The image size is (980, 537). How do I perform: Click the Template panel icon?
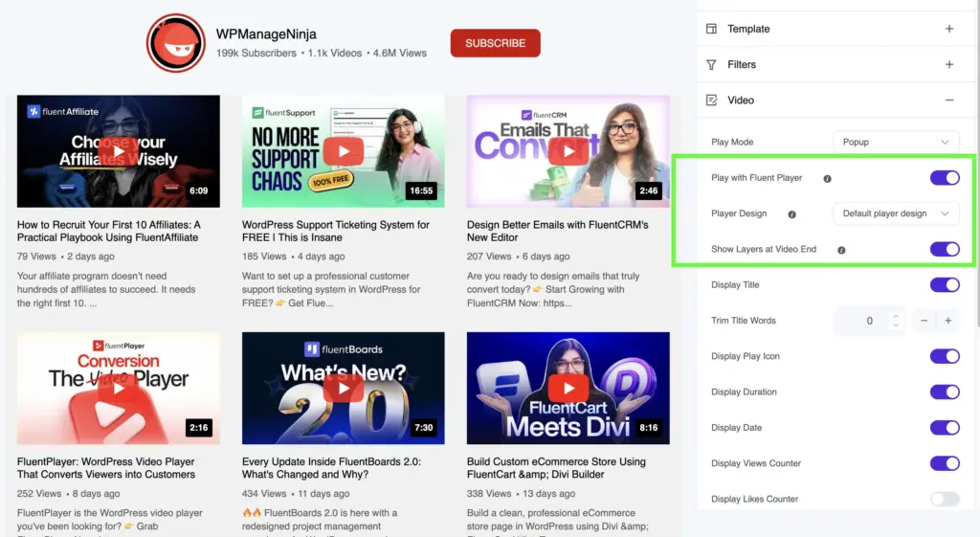tap(711, 29)
